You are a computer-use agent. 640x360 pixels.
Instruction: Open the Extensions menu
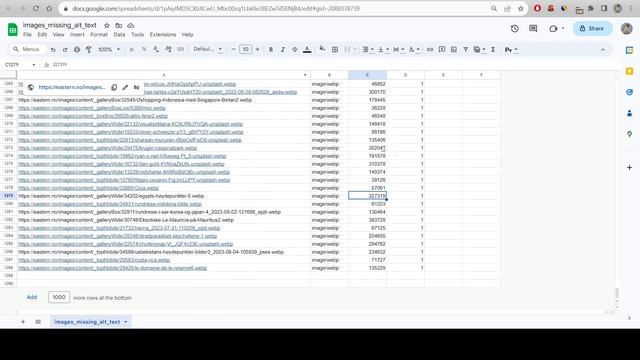click(163, 35)
